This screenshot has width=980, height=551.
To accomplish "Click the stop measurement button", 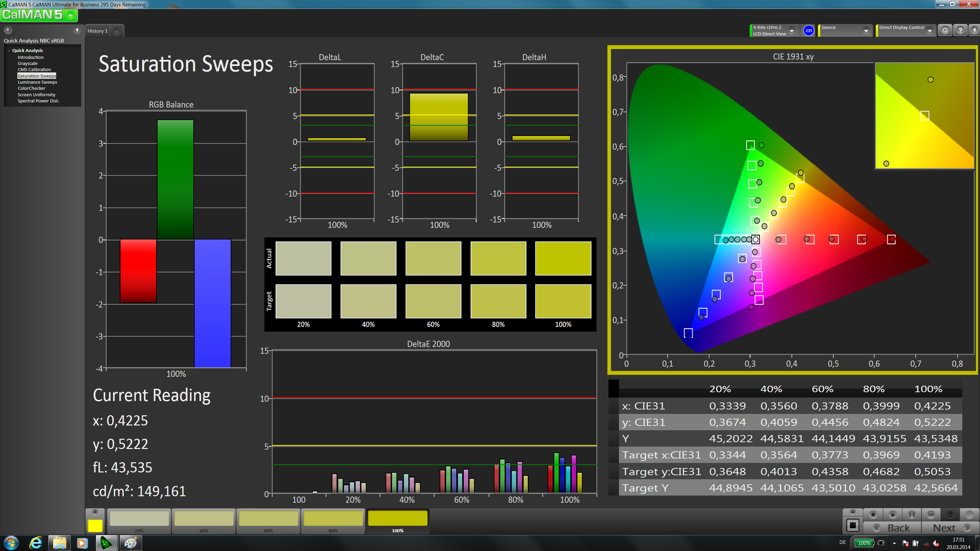I will [873, 515].
